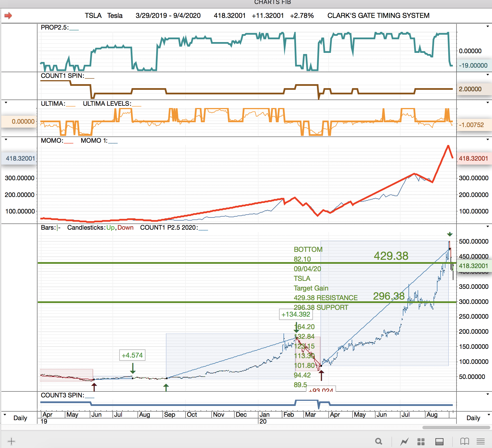Open the MOMO pane right dropdown arrow
This screenshot has width=492, height=448.
coord(488,140)
